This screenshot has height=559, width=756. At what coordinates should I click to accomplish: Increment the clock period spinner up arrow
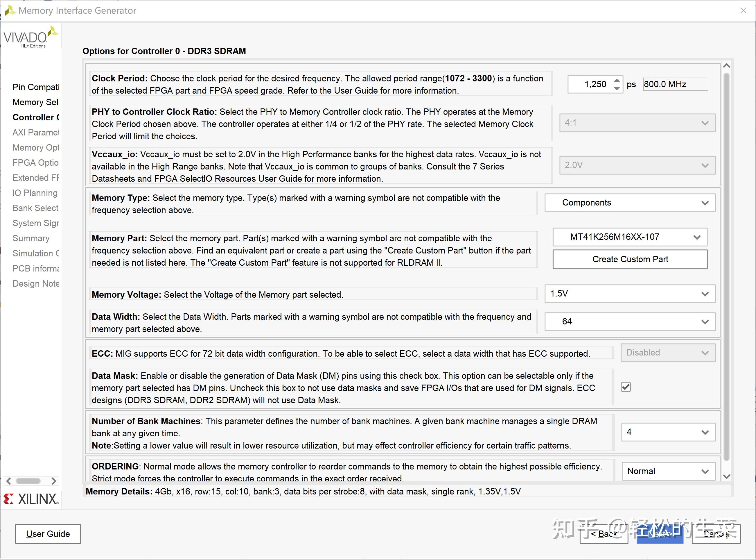tap(617, 80)
